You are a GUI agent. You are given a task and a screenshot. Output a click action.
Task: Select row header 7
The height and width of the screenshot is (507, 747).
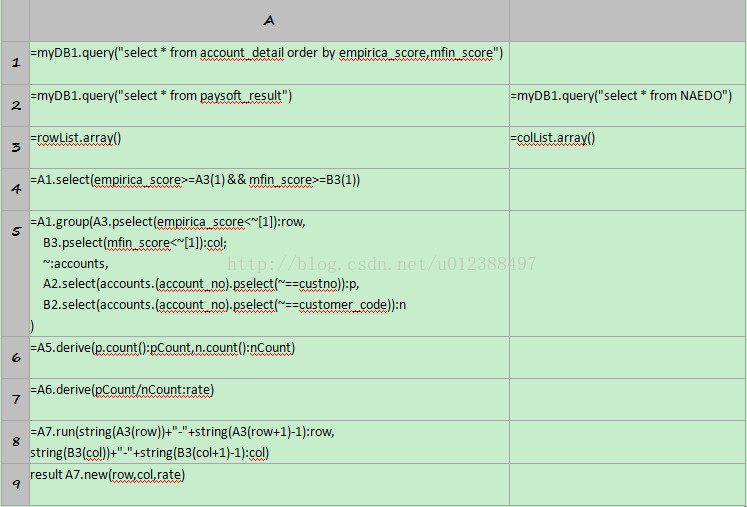pos(15,399)
